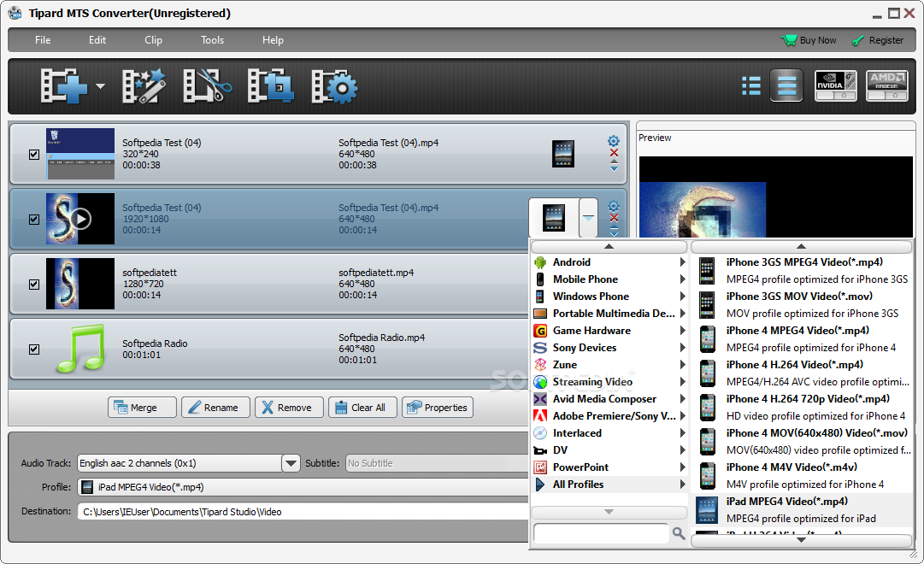This screenshot has height=564, width=924.
Task: Click the Rename button
Action: pyautogui.click(x=215, y=408)
